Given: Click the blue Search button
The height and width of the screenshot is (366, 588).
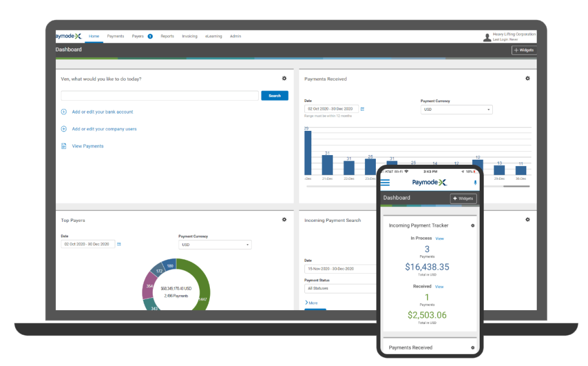Looking at the screenshot, I should (274, 96).
